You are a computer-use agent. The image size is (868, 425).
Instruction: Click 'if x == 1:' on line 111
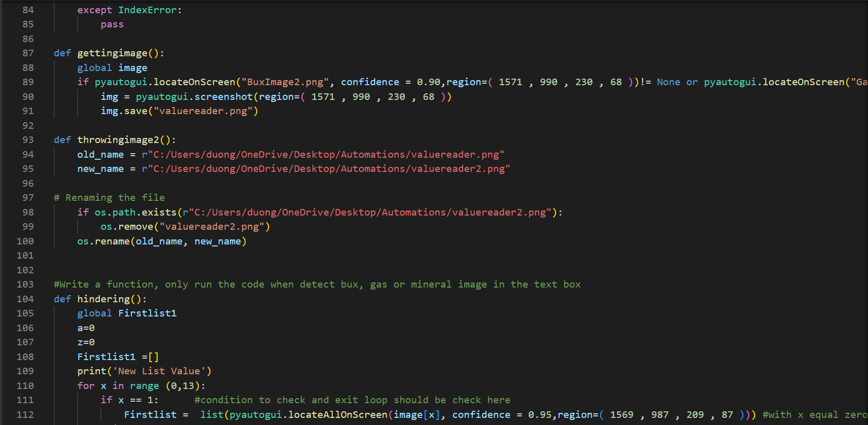click(129, 400)
